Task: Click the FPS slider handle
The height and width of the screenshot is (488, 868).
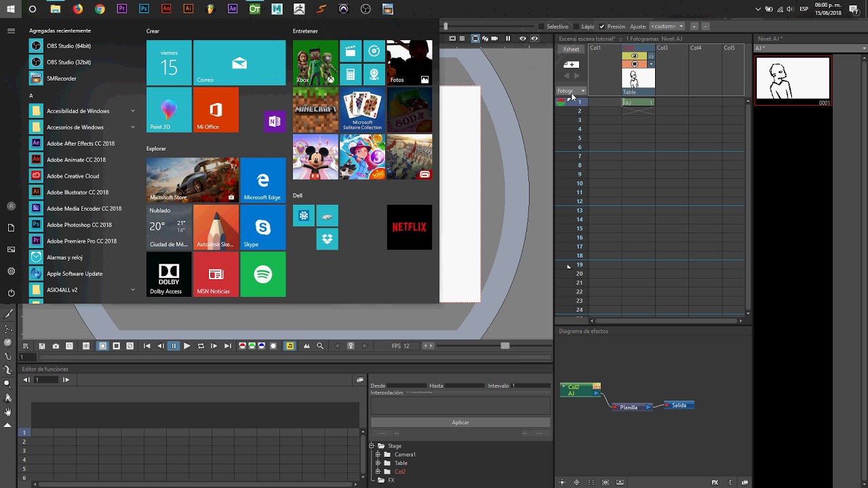Action: click(505, 346)
